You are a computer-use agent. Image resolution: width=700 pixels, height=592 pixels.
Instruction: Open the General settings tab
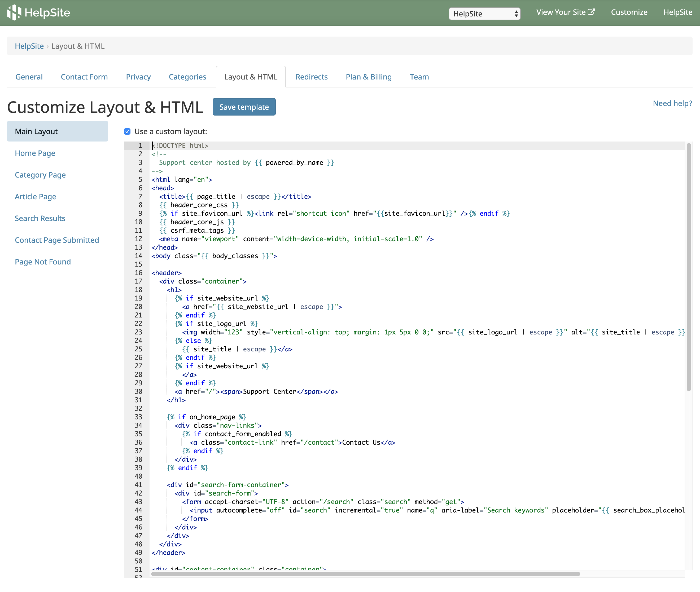(x=29, y=77)
